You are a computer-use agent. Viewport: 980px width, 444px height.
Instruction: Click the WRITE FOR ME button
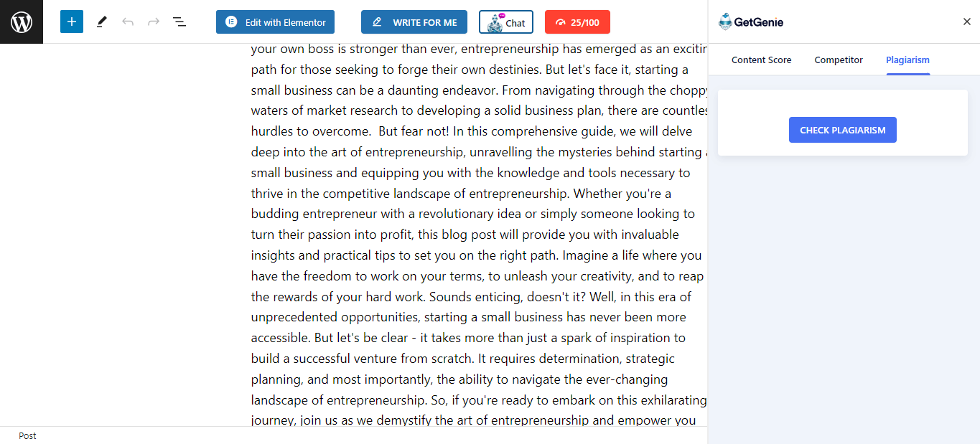click(x=414, y=22)
